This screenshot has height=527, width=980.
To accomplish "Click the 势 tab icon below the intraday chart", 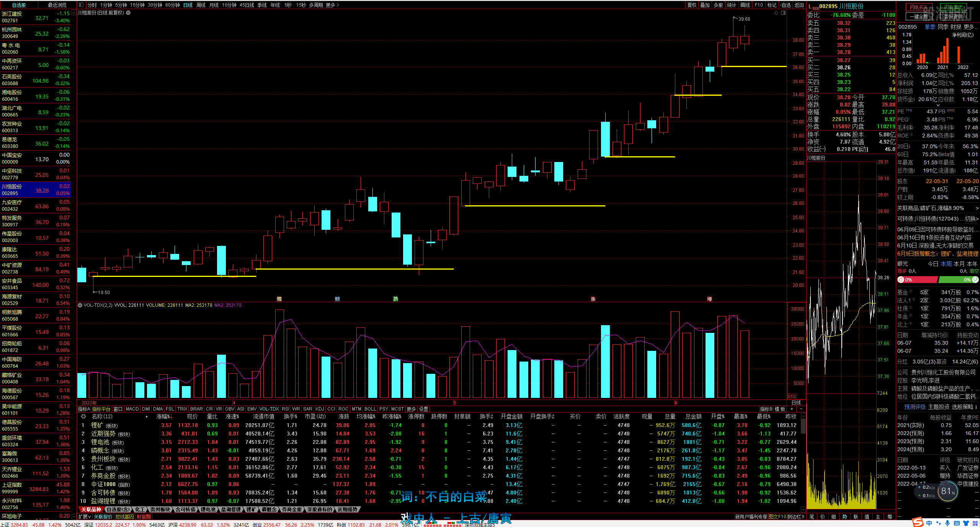I will click(x=845, y=517).
